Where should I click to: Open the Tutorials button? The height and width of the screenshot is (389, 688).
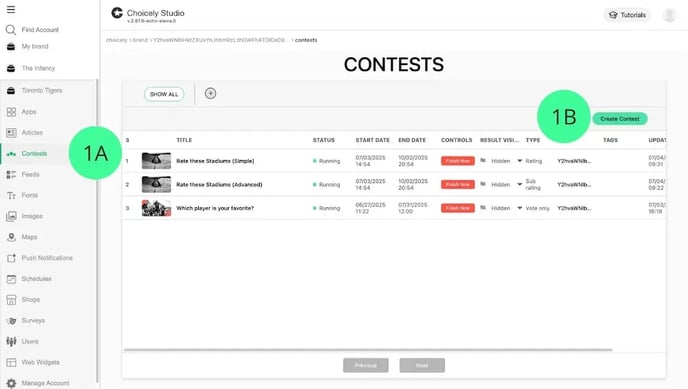[627, 15]
